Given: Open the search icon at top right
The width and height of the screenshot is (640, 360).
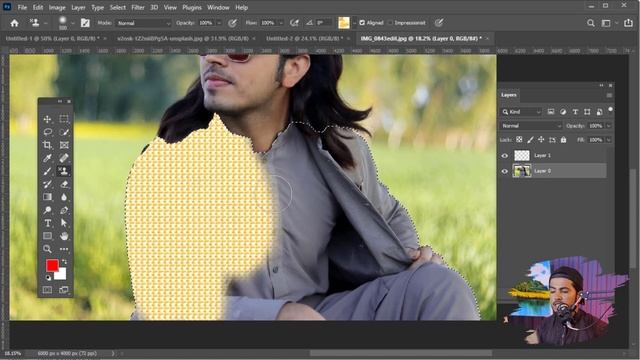Looking at the screenshot, I should tap(591, 23).
